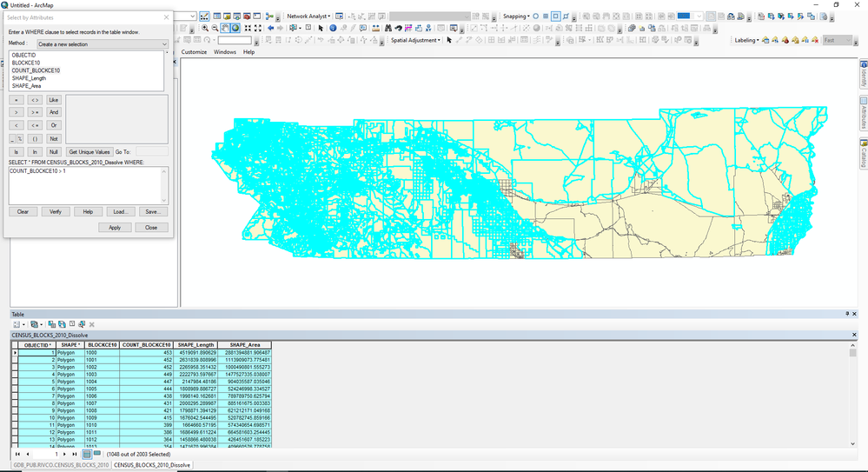This screenshot has width=868, height=472.
Task: Click the WHERE clause text box
Action: coord(85,184)
